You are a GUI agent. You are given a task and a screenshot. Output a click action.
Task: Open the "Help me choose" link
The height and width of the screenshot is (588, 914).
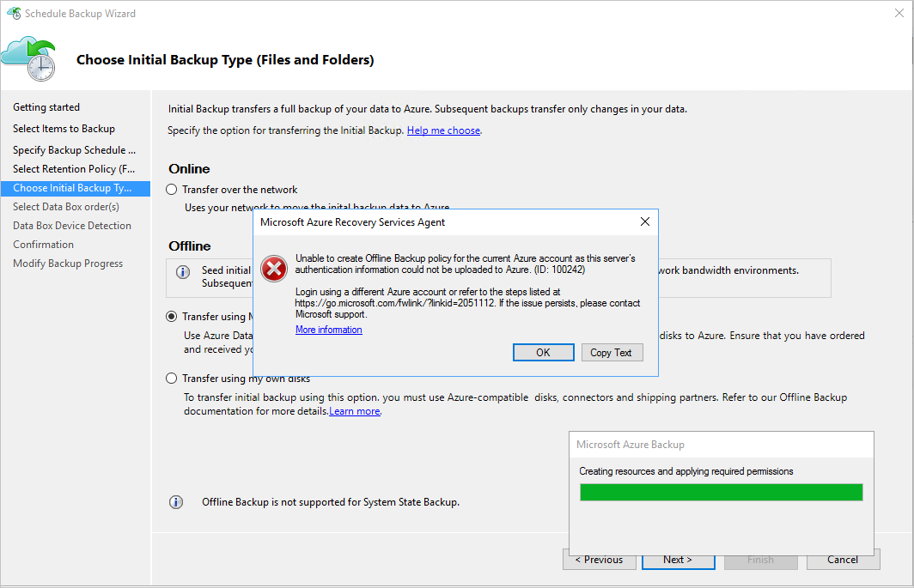(443, 130)
